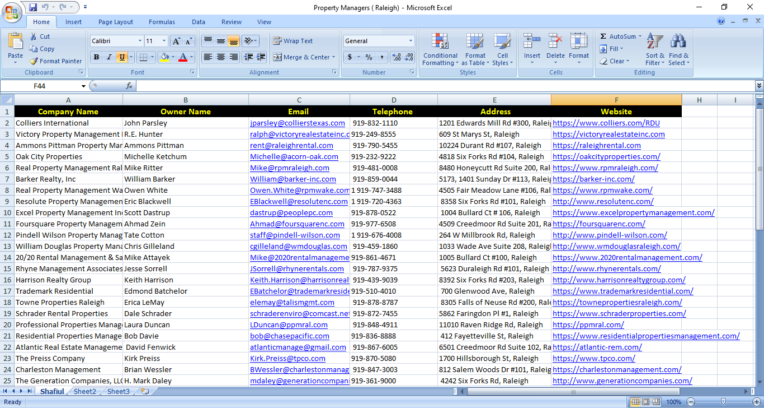The image size is (764, 408).
Task: Expand the Merge & Center dropdown arrow
Action: pos(334,57)
